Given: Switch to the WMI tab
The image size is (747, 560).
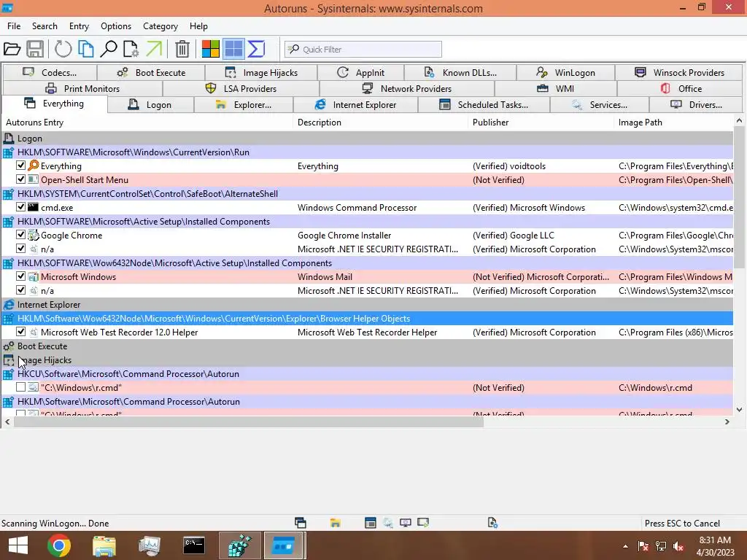Looking at the screenshot, I should coord(556,88).
